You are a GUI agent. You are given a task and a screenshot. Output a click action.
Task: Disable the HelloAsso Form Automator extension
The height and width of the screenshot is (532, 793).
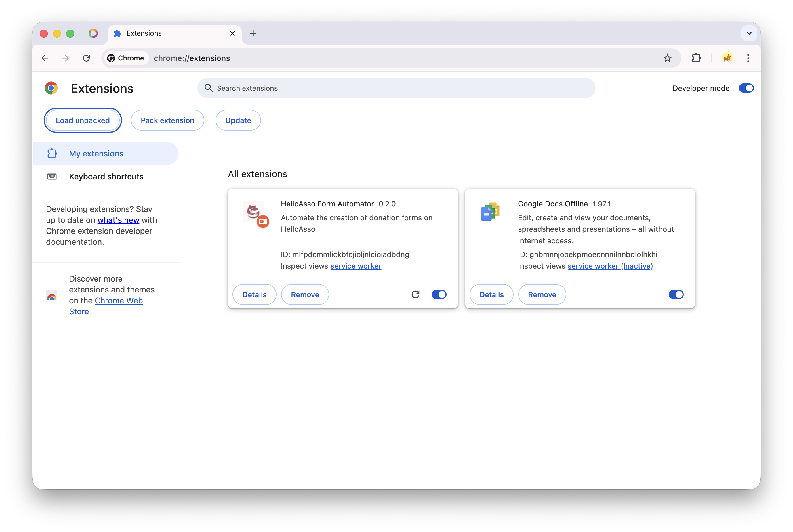tap(439, 294)
